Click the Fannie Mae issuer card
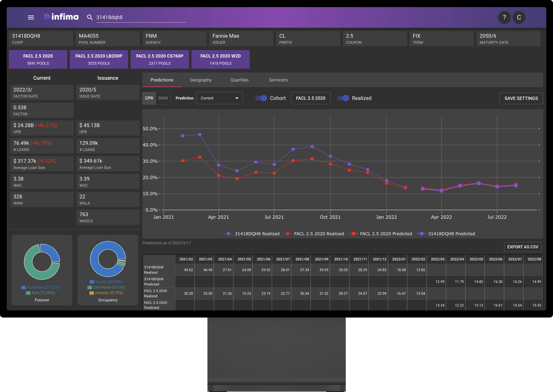The height and width of the screenshot is (392, 553). (x=241, y=39)
